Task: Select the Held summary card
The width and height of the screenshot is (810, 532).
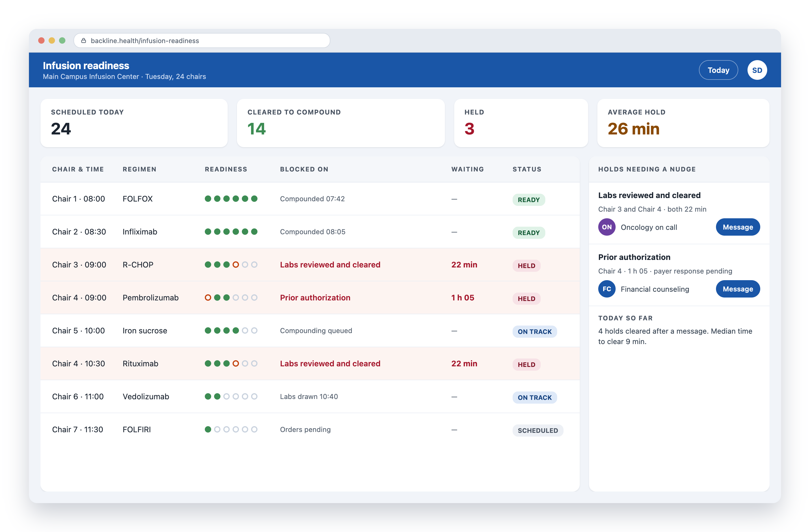Action: [x=521, y=123]
